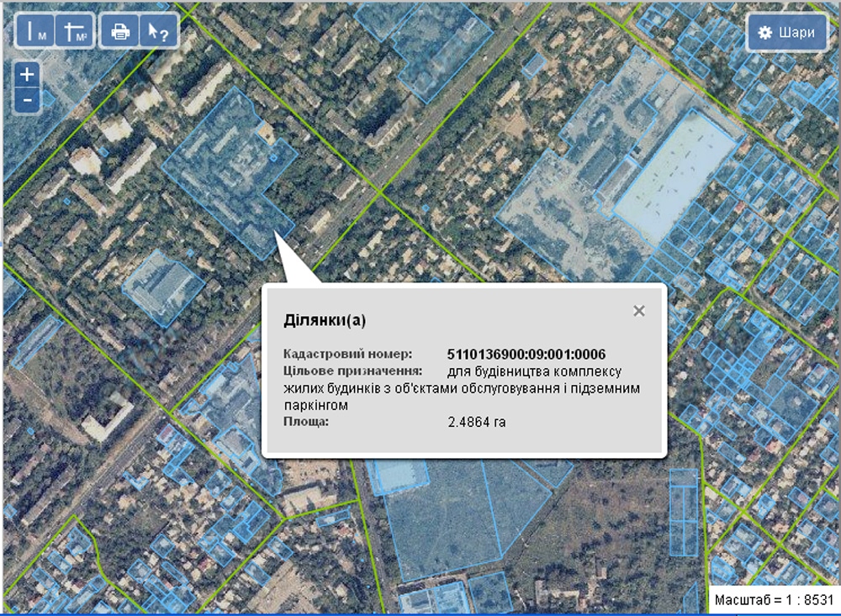Click the parcel area value 2.4864 га

pos(477,422)
